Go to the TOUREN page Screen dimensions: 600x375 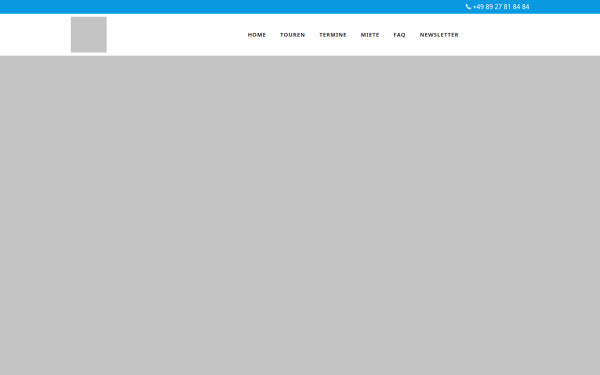[293, 35]
